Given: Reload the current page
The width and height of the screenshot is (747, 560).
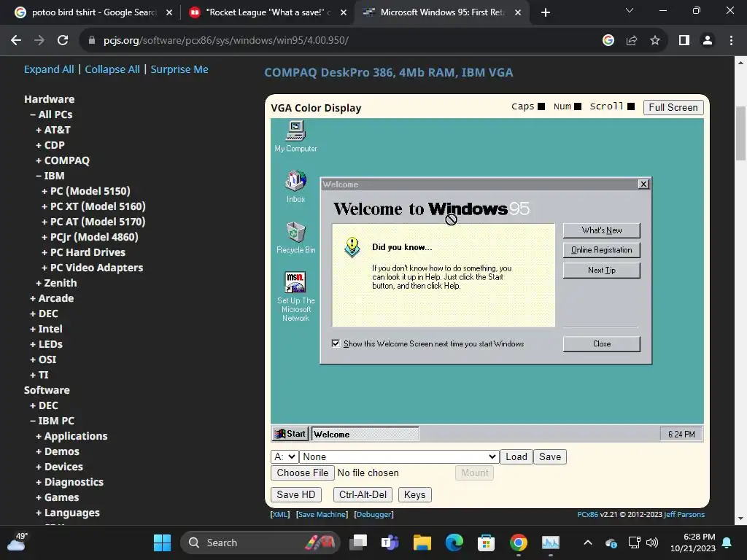Looking at the screenshot, I should (63, 41).
